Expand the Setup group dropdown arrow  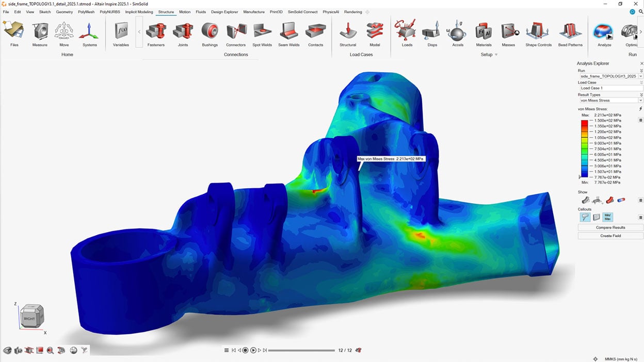496,55
